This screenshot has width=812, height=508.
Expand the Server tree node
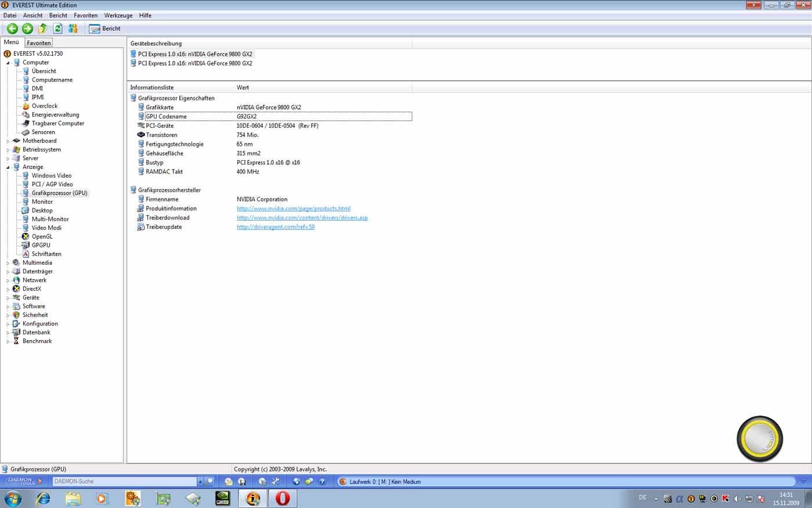tap(8, 158)
